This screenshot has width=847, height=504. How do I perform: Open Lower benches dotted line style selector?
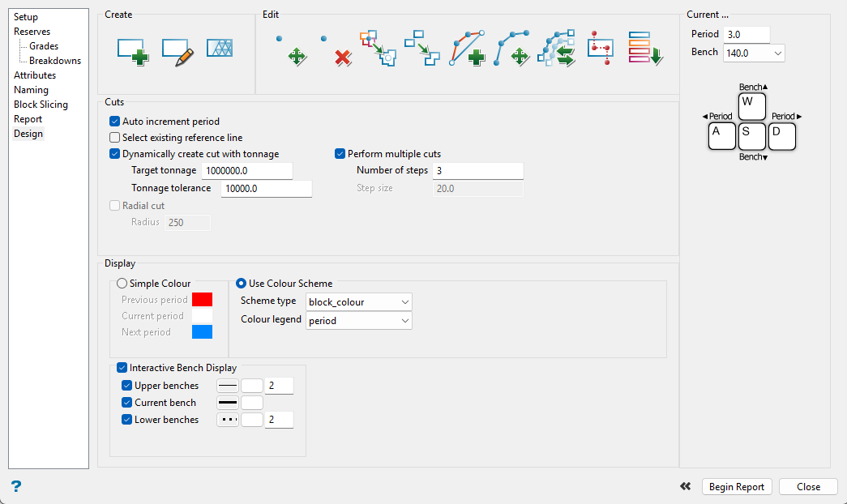(x=228, y=420)
